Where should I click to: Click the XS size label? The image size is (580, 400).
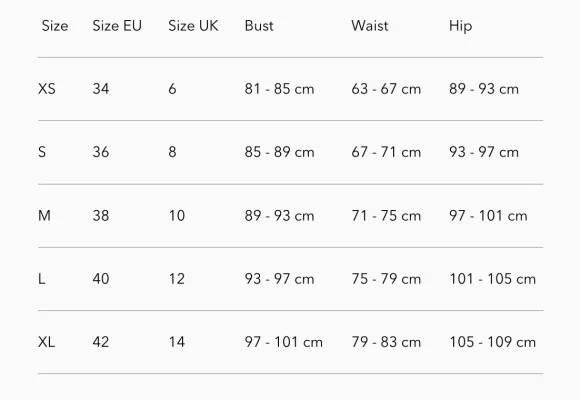(x=47, y=89)
